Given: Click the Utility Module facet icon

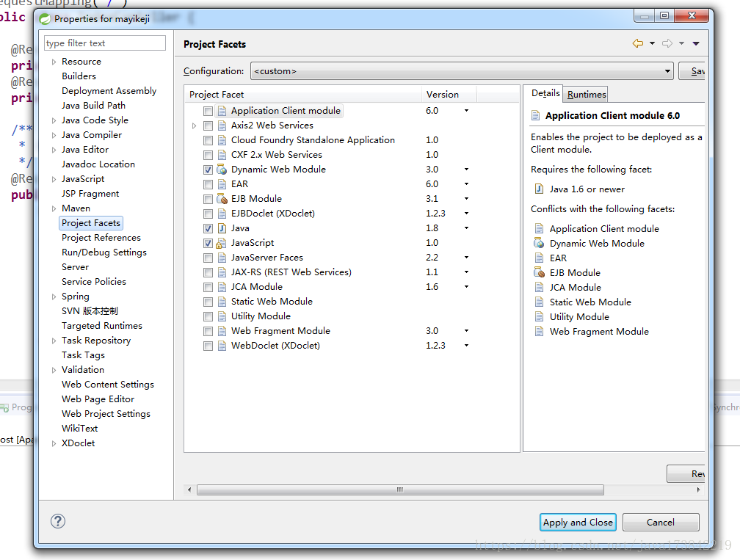Looking at the screenshot, I should click(222, 316).
